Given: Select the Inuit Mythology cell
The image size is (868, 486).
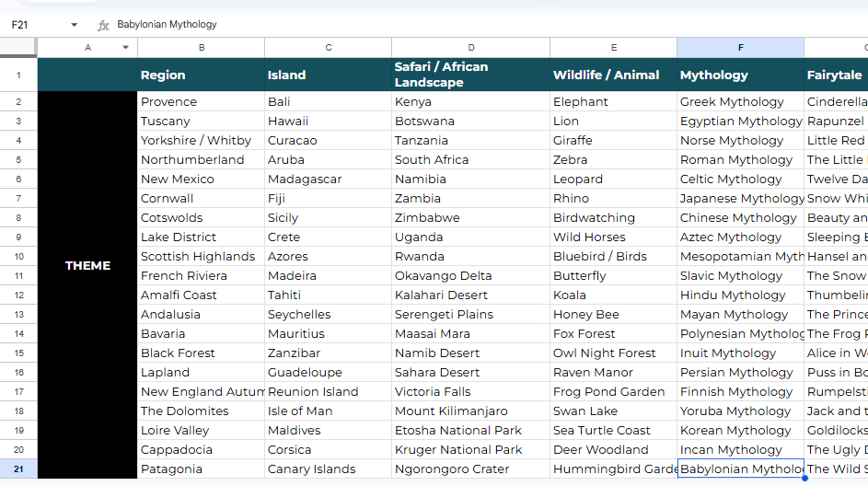Looking at the screenshot, I should 741,353.
